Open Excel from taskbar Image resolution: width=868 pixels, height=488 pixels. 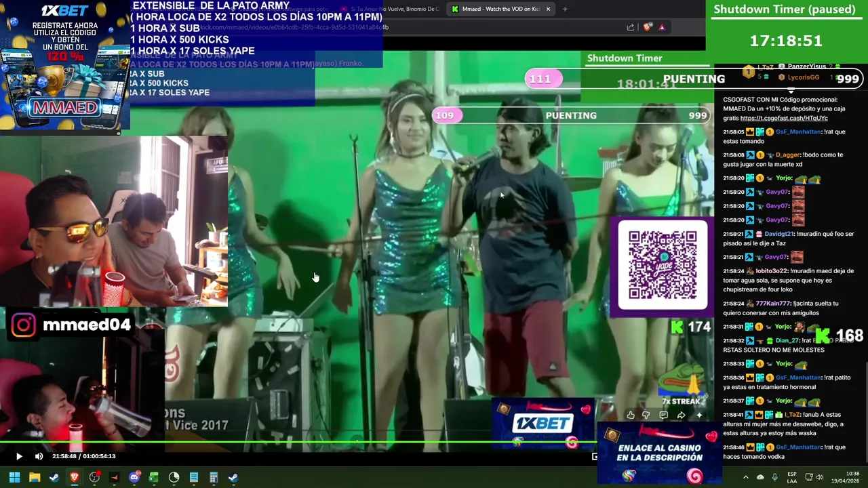[x=154, y=477]
